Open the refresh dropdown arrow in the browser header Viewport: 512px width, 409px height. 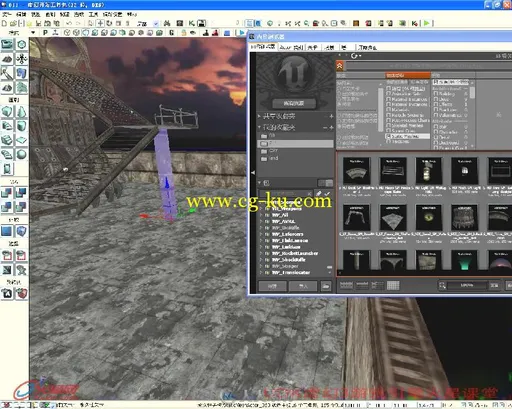(x=360, y=56)
